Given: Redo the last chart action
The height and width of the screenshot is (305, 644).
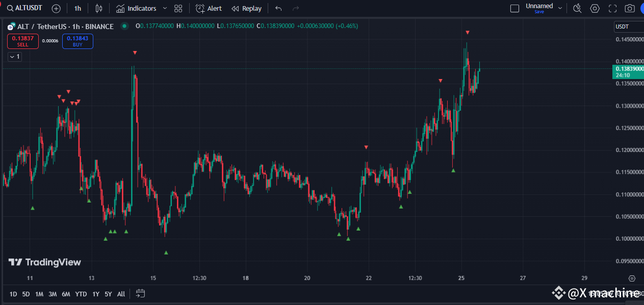Looking at the screenshot, I should (x=296, y=9).
